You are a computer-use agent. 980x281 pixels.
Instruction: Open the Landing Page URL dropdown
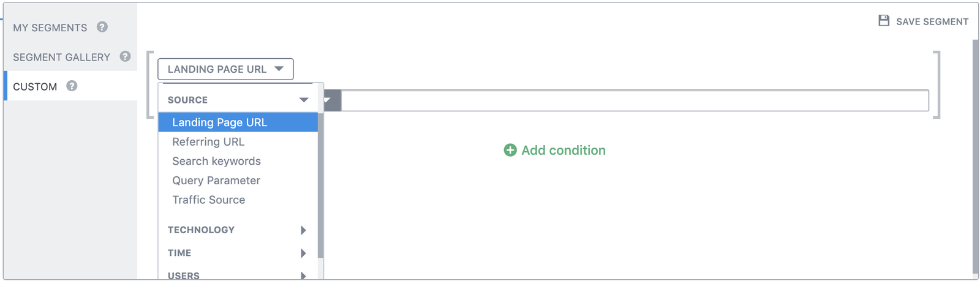(x=225, y=69)
